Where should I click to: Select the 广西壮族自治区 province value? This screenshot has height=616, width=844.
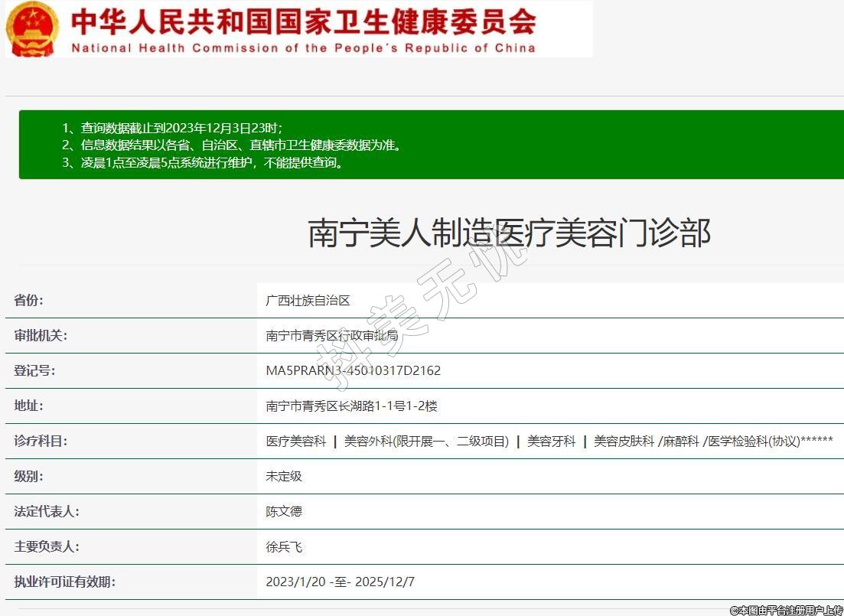[x=308, y=301]
